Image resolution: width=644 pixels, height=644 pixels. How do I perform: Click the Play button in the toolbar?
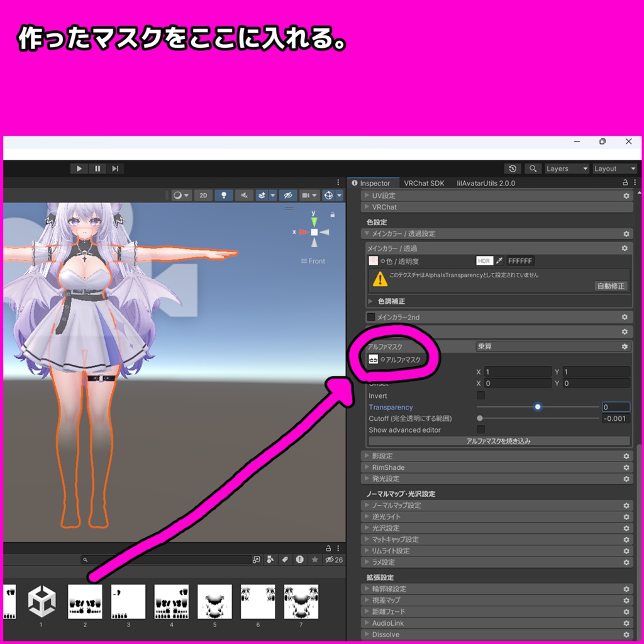(79, 169)
